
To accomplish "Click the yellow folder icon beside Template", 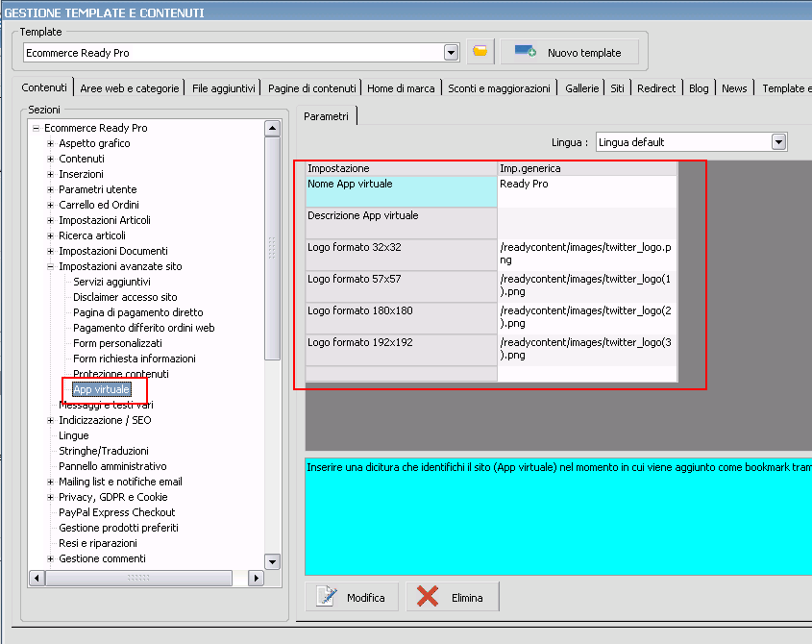I will click(480, 52).
